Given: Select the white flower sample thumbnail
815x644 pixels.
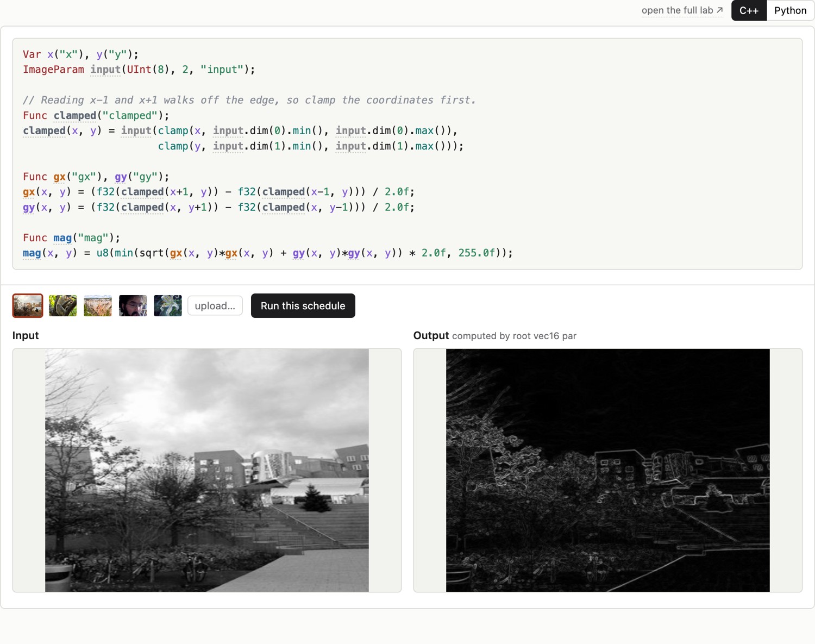Looking at the screenshot, I should point(168,306).
